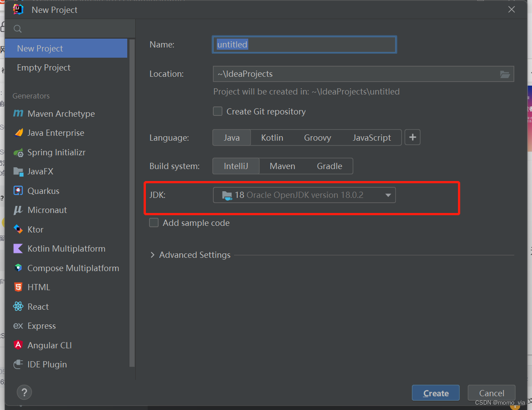
Task: Click the Quarkus icon
Action: [18, 191]
